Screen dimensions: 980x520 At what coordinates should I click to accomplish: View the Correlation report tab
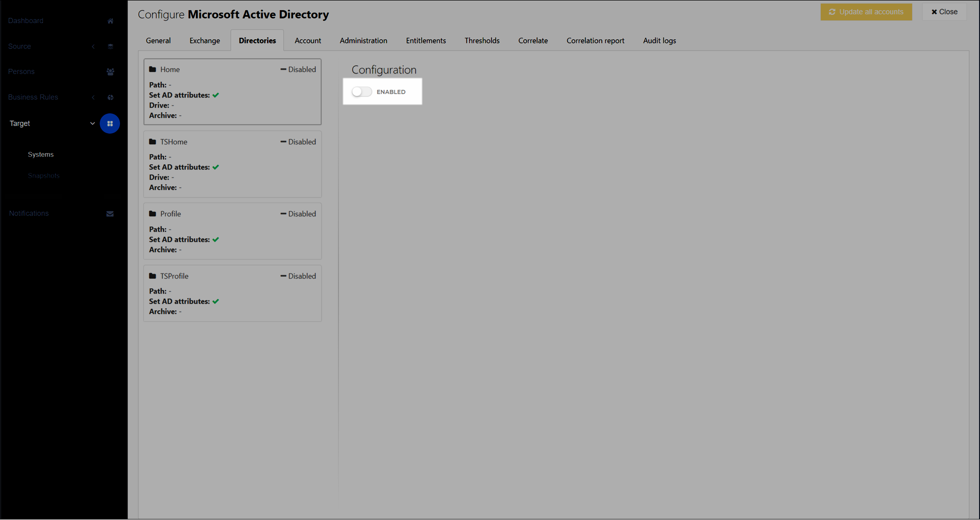coord(595,41)
